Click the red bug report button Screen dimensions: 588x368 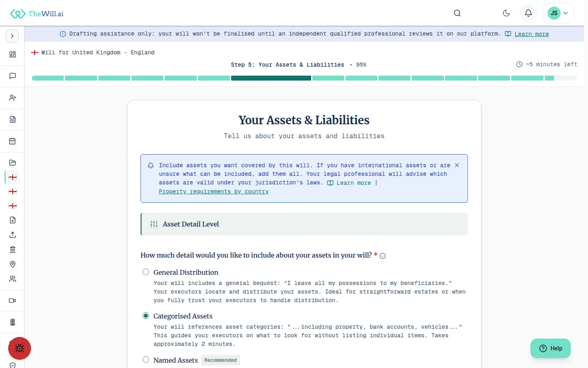point(20,348)
